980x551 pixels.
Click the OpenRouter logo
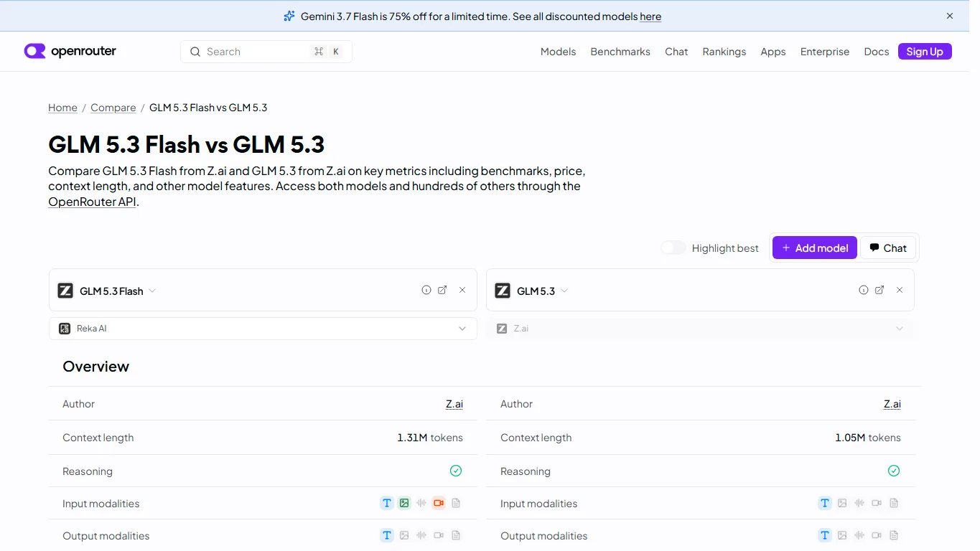(70, 51)
